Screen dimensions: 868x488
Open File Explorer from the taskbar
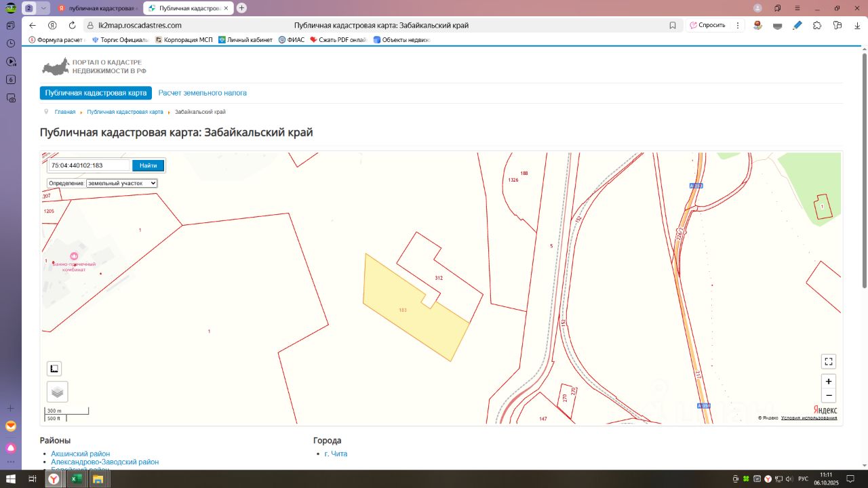(98, 479)
